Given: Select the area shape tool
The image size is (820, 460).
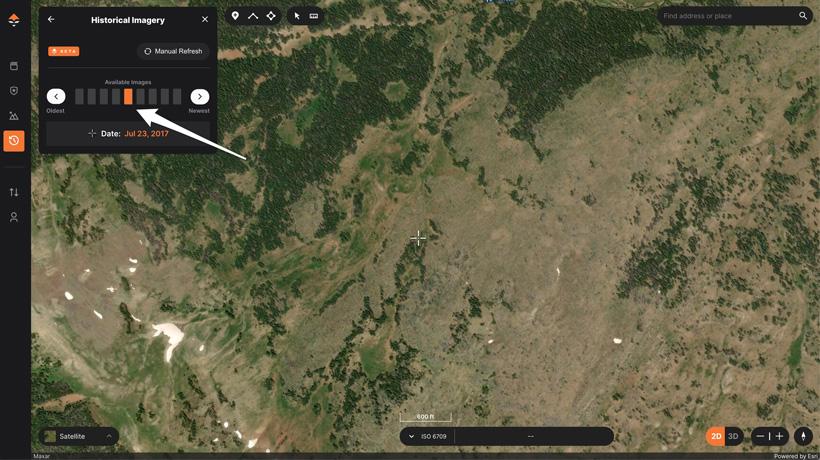Looking at the screenshot, I should click(271, 16).
